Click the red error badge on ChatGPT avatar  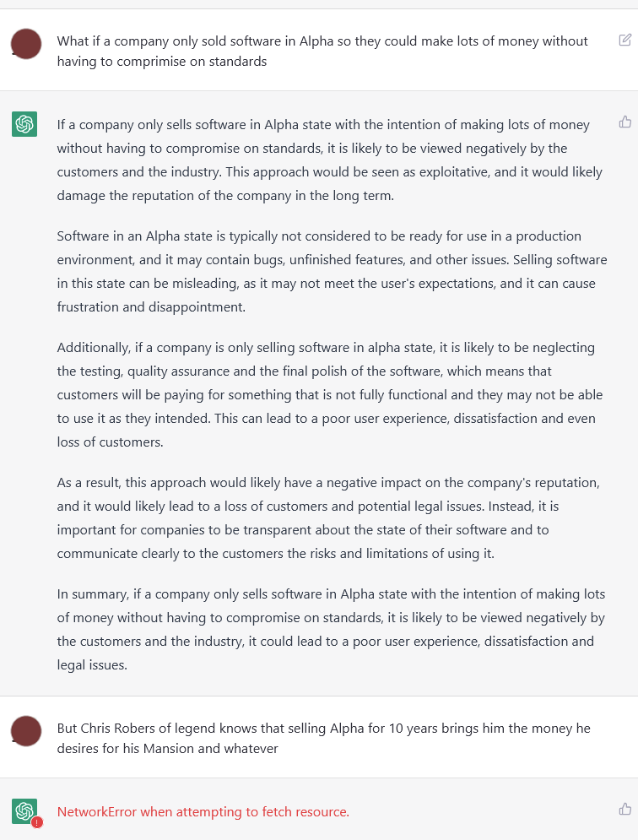[37, 822]
